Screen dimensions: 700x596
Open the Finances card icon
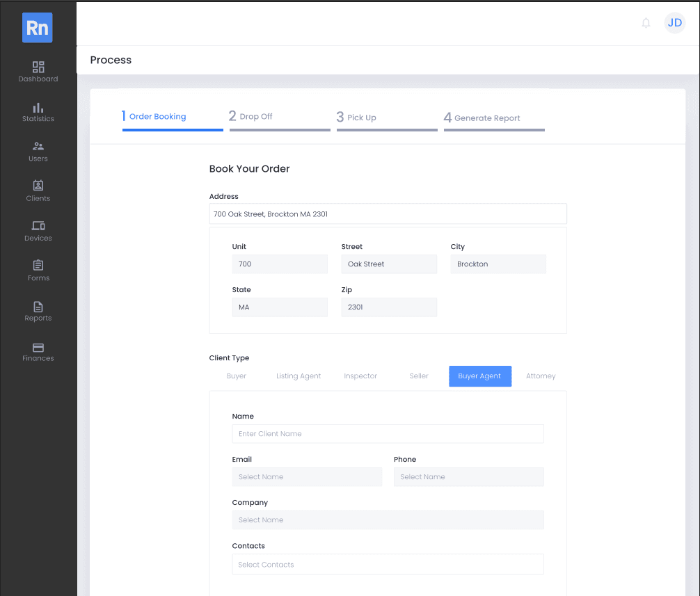click(38, 347)
